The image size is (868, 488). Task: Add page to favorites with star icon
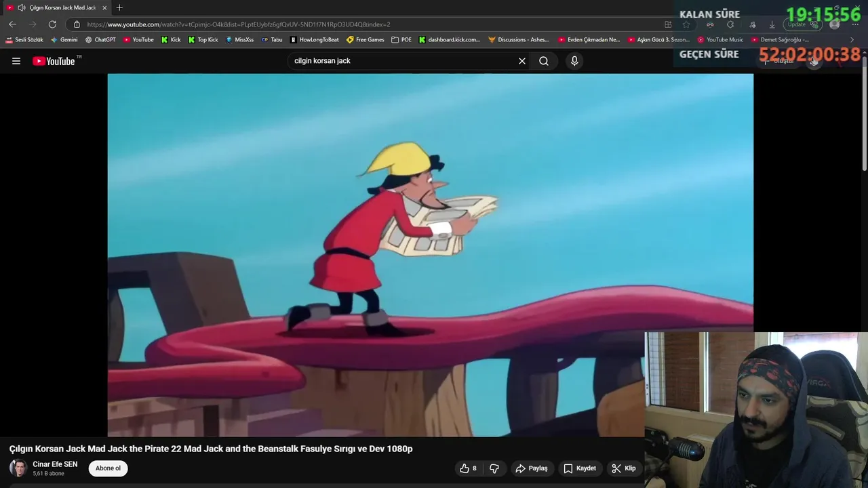(686, 24)
